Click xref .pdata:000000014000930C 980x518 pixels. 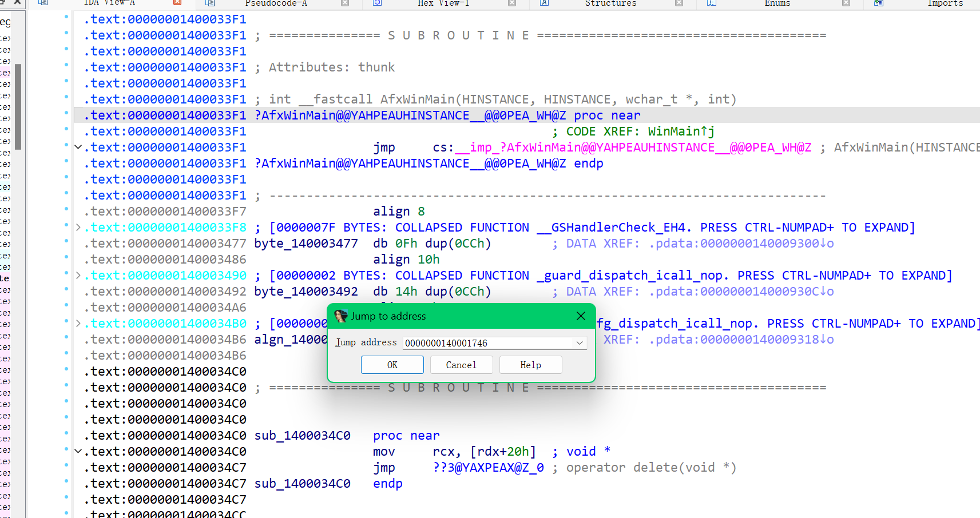(741, 292)
